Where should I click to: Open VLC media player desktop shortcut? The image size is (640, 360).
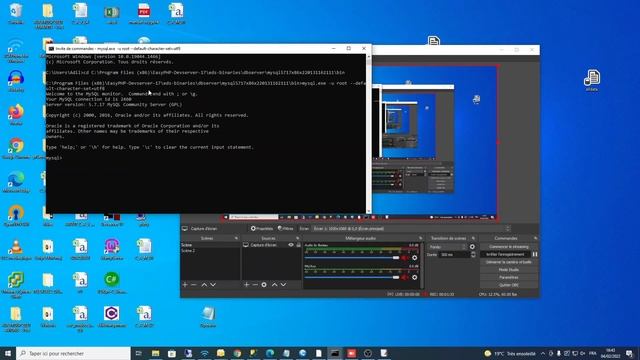(16, 249)
